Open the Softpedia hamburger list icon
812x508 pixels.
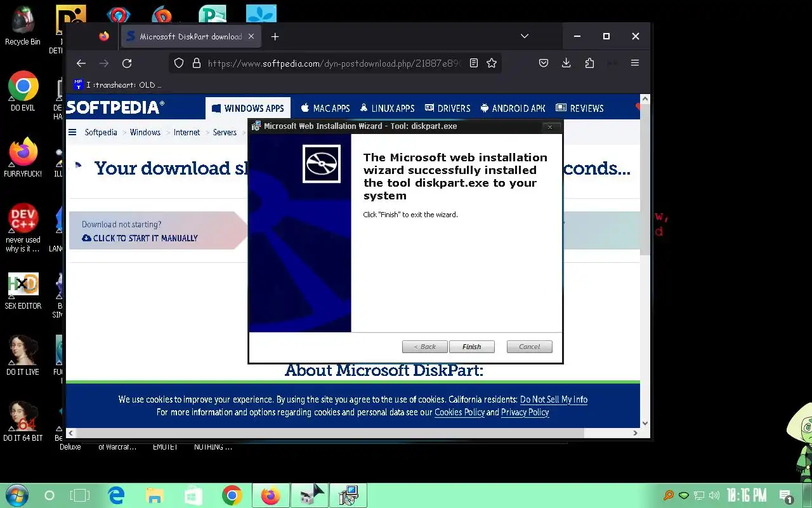tap(72, 132)
